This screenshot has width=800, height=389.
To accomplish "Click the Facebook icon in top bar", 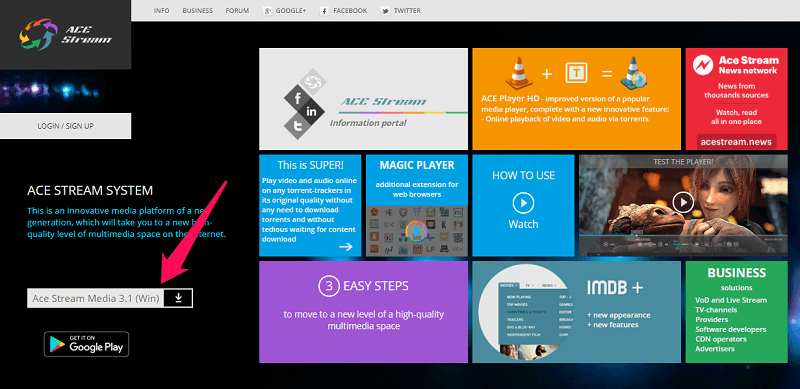I will click(x=324, y=11).
